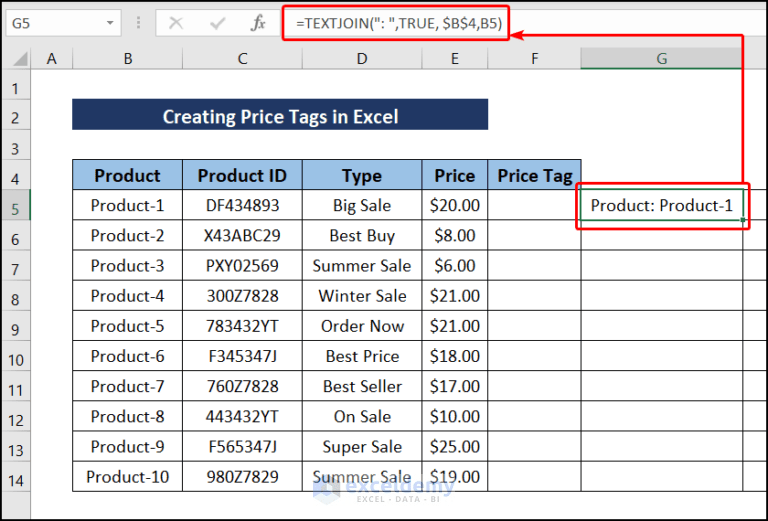Select column G header
Image resolution: width=768 pixels, height=521 pixels.
click(x=662, y=59)
